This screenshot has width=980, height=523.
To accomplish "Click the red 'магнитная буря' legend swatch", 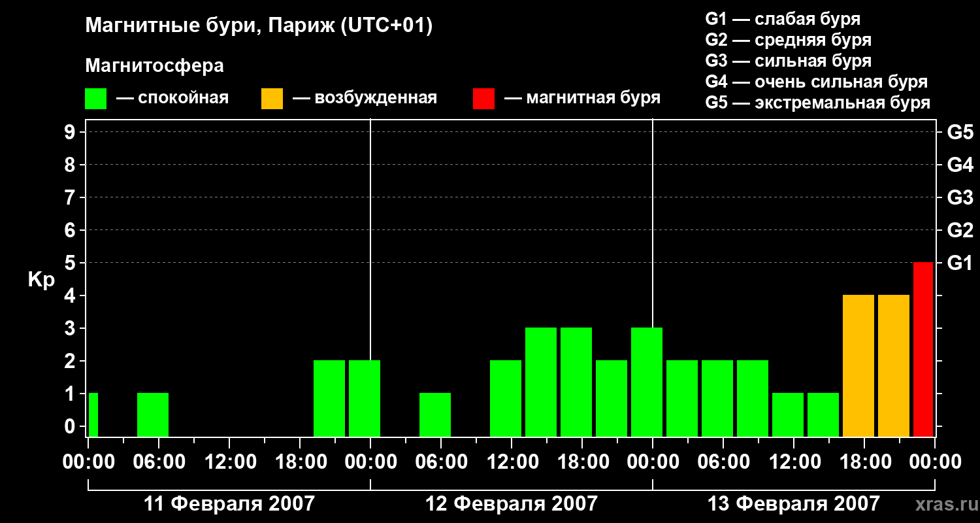I will tap(483, 99).
